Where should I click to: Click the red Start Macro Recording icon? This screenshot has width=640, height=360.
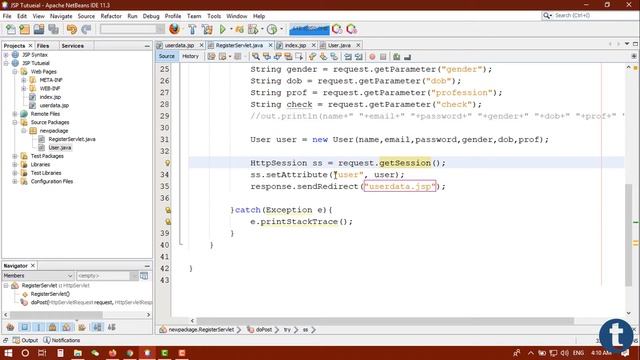(372, 57)
